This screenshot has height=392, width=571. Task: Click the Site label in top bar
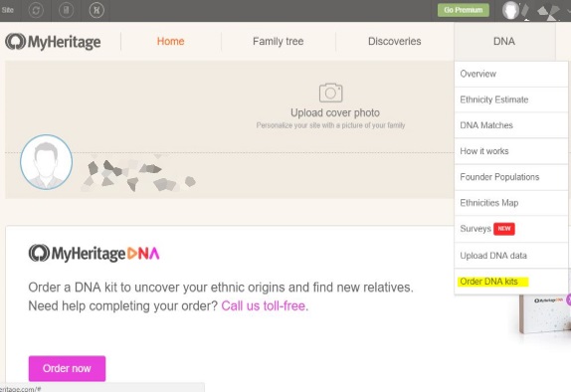point(7,10)
